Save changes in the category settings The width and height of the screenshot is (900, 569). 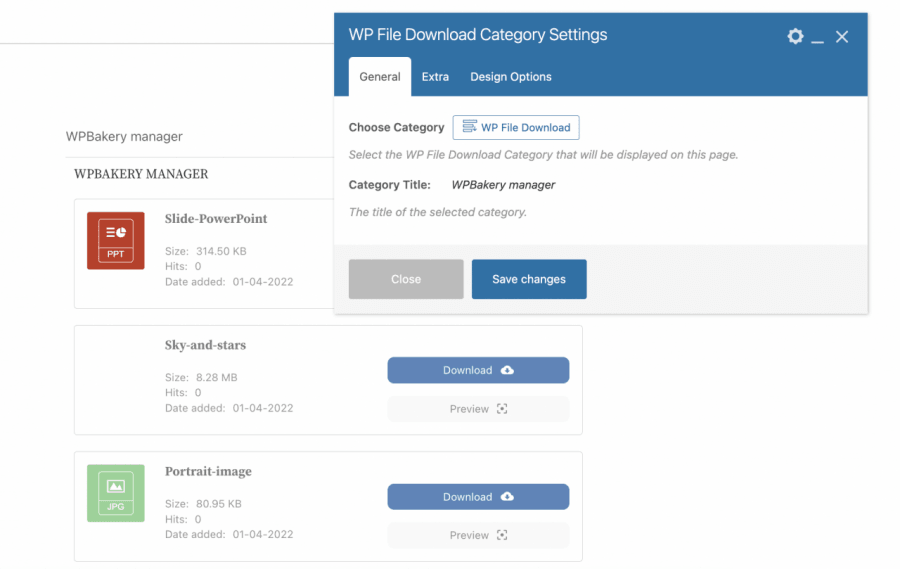pos(529,279)
